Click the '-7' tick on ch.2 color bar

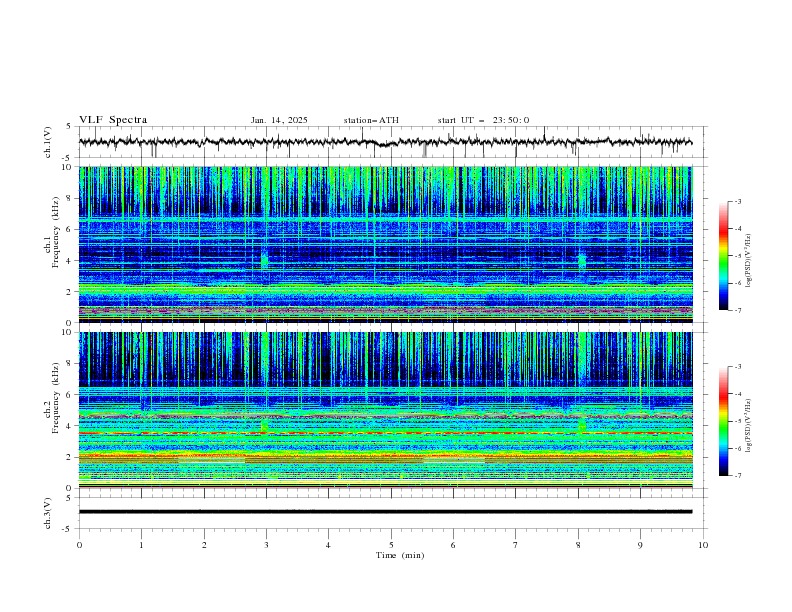click(738, 476)
